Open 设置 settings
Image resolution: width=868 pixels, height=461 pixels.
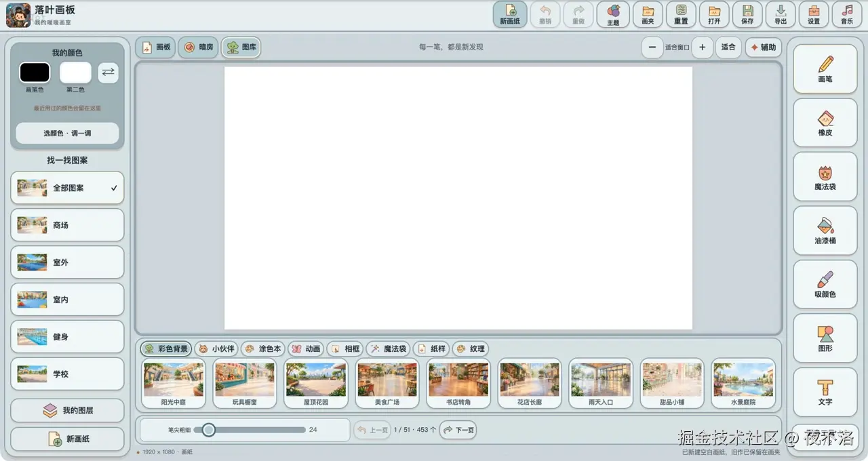click(814, 14)
